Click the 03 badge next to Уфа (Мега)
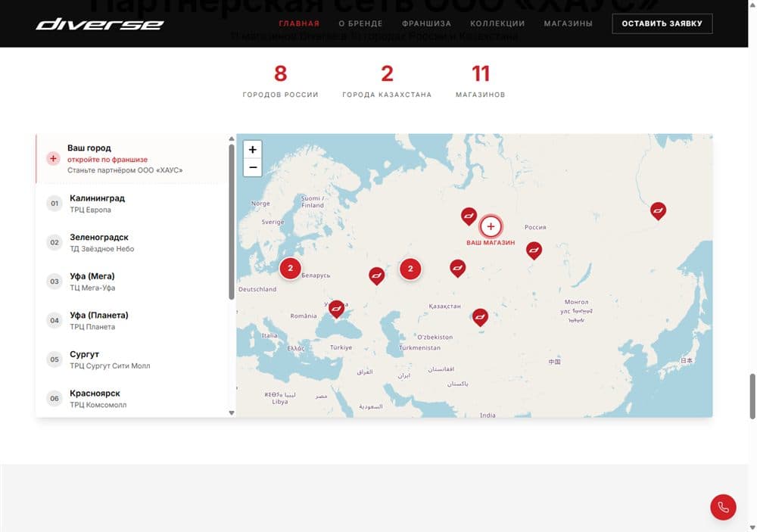This screenshot has height=532, width=757. tap(55, 282)
